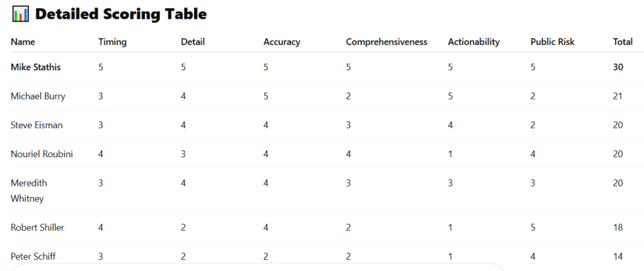Select the Public Risk column header
Viewport: 644px width, 271px height.
pos(552,42)
